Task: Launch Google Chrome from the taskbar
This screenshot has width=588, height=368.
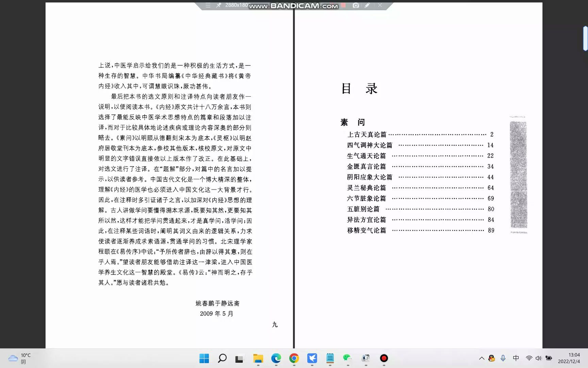Action: point(294,358)
